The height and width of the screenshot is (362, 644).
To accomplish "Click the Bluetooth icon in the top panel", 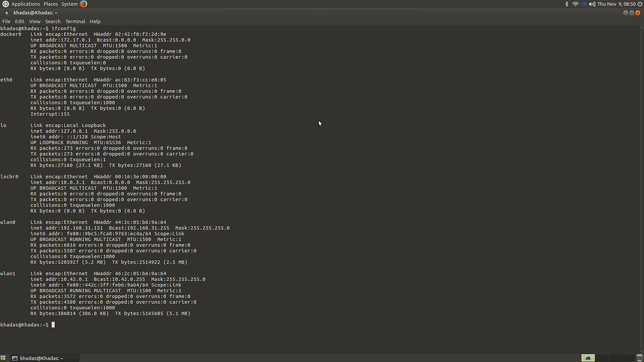I will 567,3.
